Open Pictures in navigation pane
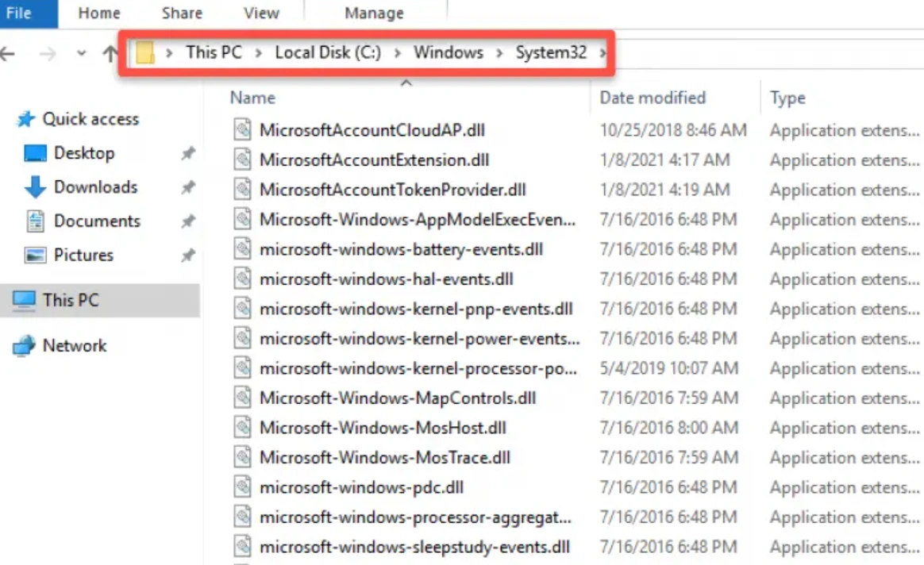 point(83,255)
